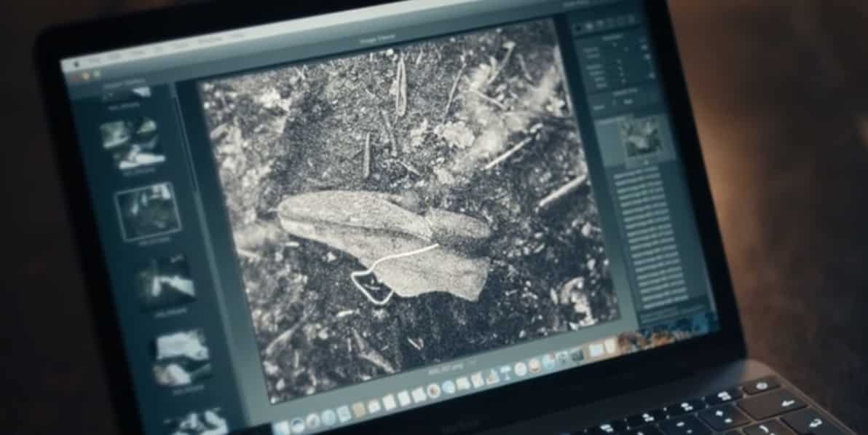Click the second icon from left in Dock

click(297, 424)
